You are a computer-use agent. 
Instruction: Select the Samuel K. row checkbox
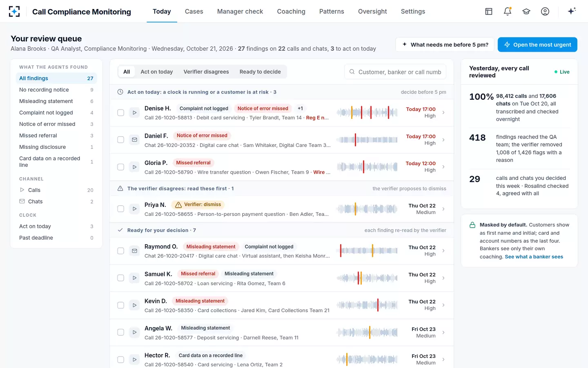(x=120, y=278)
